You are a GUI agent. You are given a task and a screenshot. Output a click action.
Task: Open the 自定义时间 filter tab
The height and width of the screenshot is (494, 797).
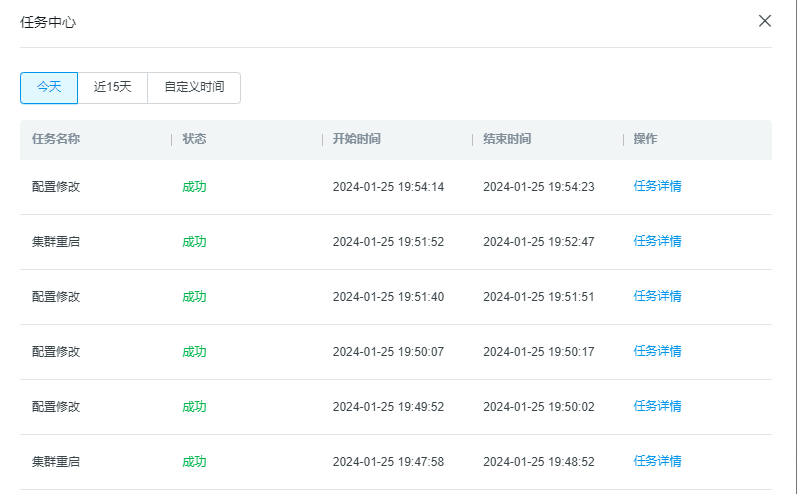point(194,87)
